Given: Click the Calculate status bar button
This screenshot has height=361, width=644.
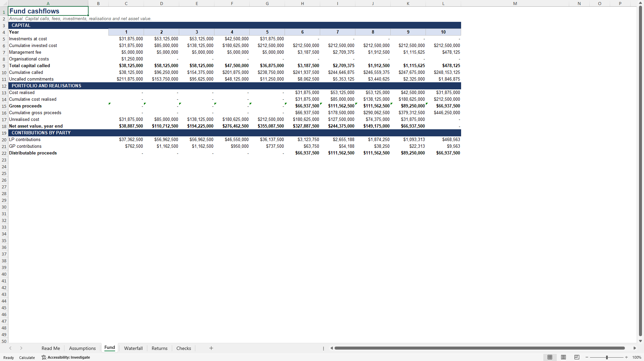Looking at the screenshot, I should point(27,358).
